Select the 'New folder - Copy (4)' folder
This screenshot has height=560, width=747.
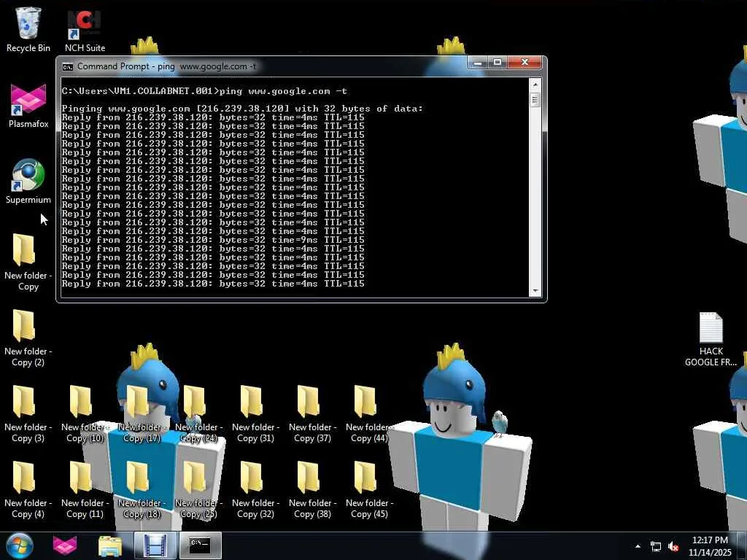28,490
